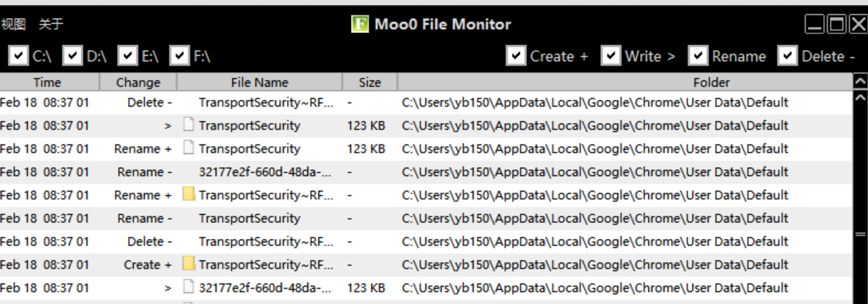Image resolution: width=868 pixels, height=304 pixels.
Task: Toggle the F:\ drive checkbox
Action: tap(179, 56)
